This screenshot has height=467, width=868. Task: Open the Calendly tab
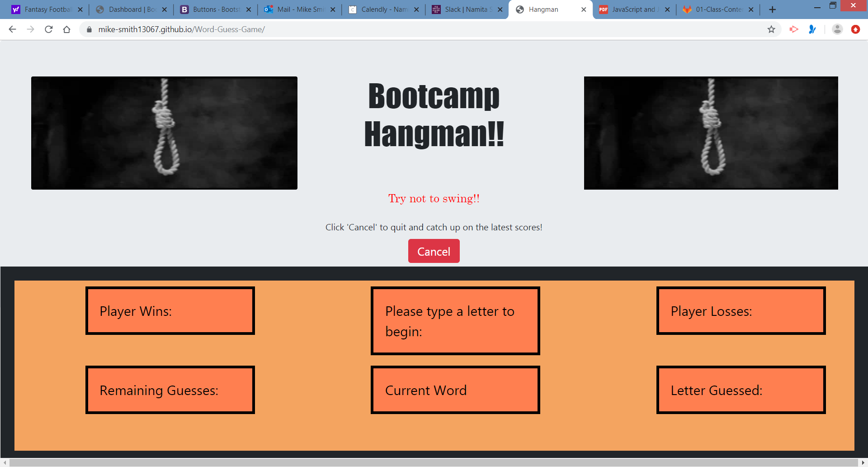coord(382,10)
